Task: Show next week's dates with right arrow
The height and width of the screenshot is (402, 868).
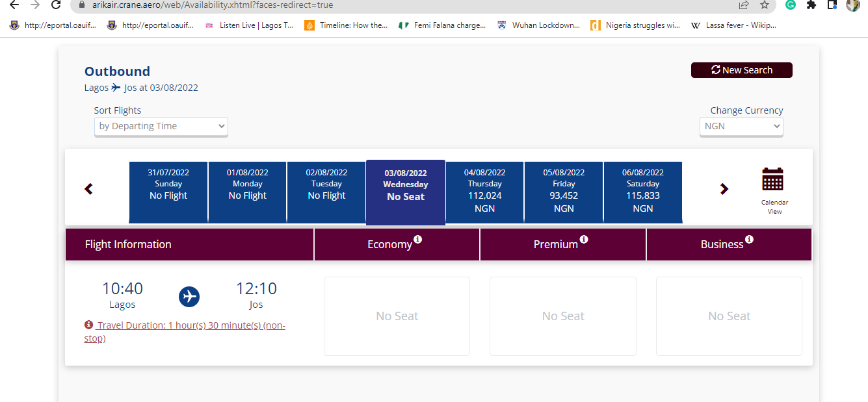Action: tap(724, 189)
